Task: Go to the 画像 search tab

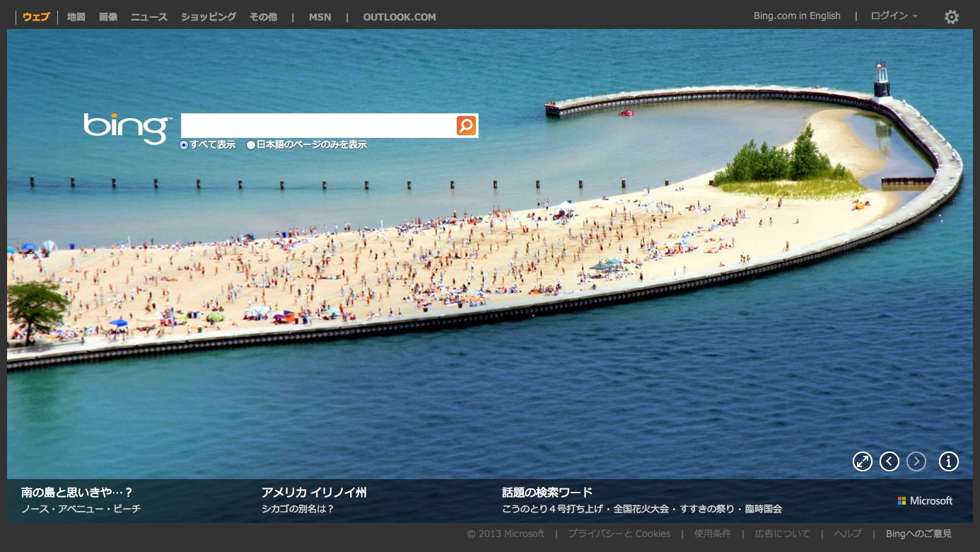Action: tap(108, 17)
